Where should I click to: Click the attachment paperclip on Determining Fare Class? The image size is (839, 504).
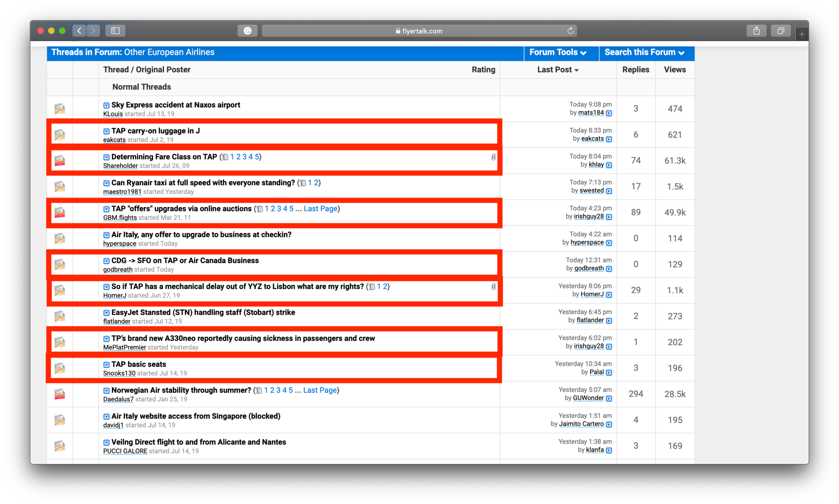coord(493,157)
